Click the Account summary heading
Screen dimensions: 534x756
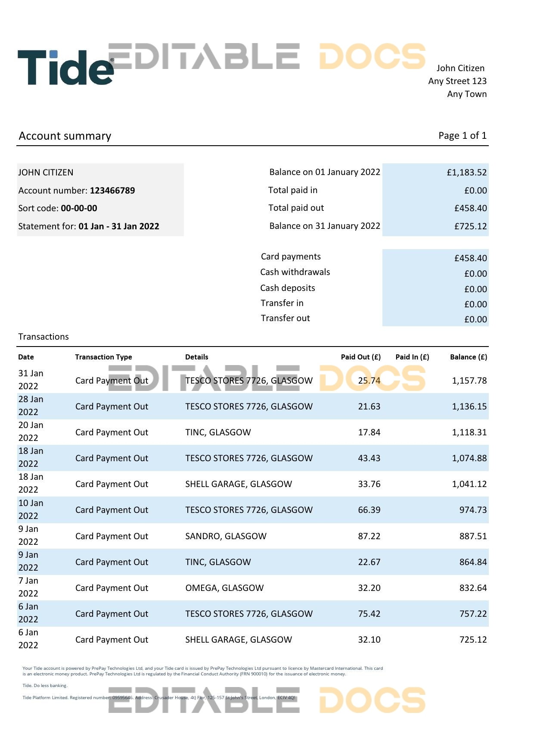pos(65,136)
